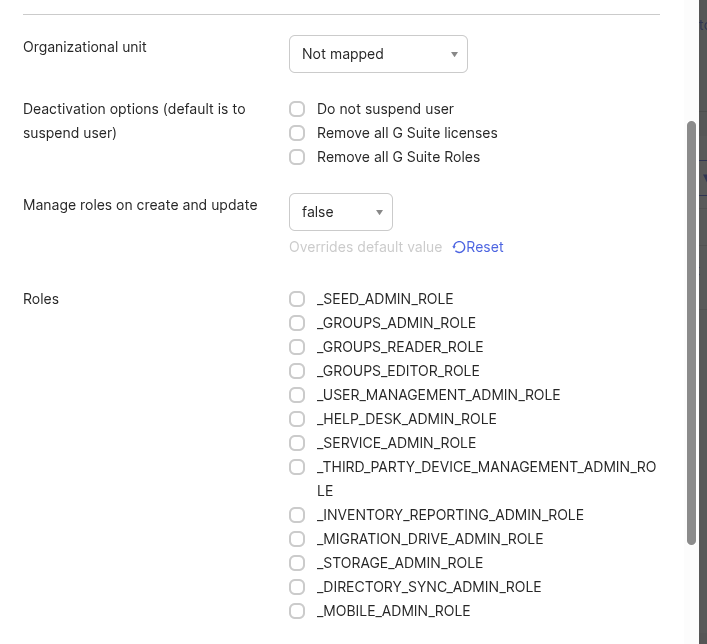Viewport: 707px width, 644px height.
Task: Check Remove all G Suite licenses
Action: tap(297, 133)
